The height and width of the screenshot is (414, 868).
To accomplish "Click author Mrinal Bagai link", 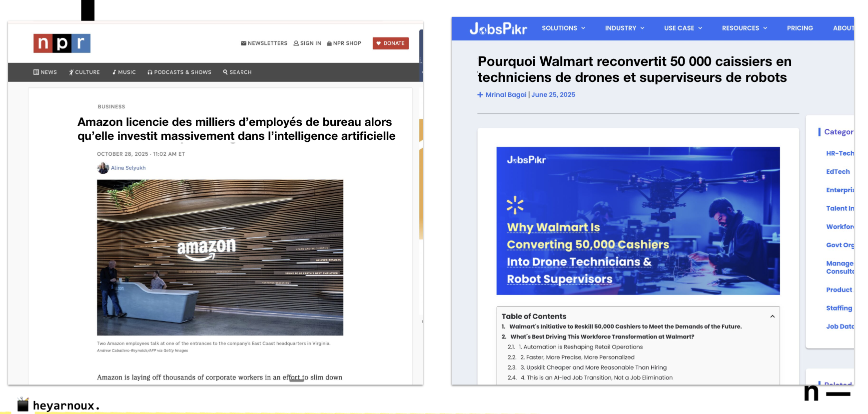I will pos(506,95).
